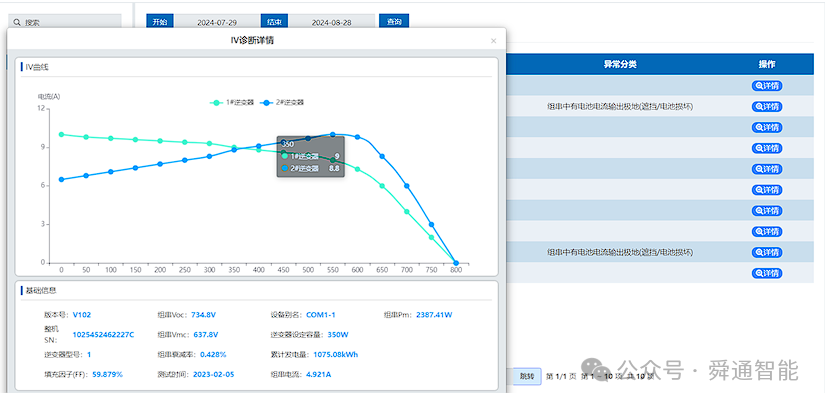Click the device alias value COM1-1

[x=320, y=315]
